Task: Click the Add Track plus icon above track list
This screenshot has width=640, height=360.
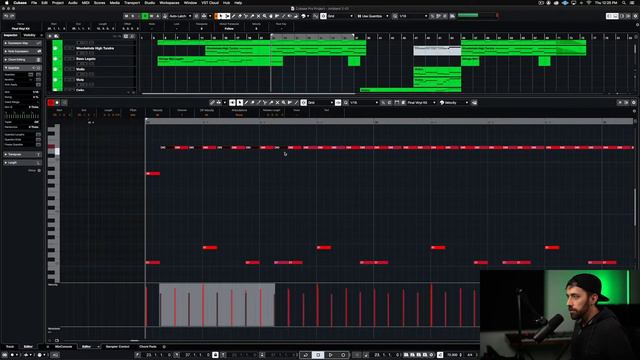Action: [x=50, y=36]
